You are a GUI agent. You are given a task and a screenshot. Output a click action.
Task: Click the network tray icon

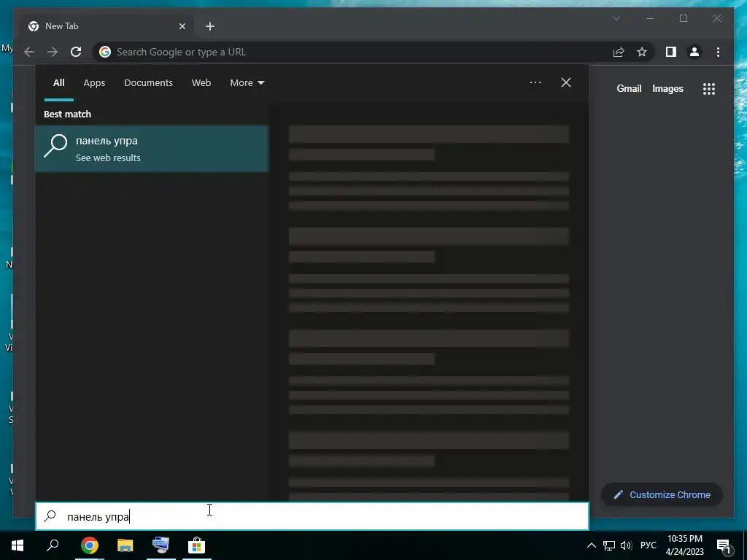pos(609,545)
